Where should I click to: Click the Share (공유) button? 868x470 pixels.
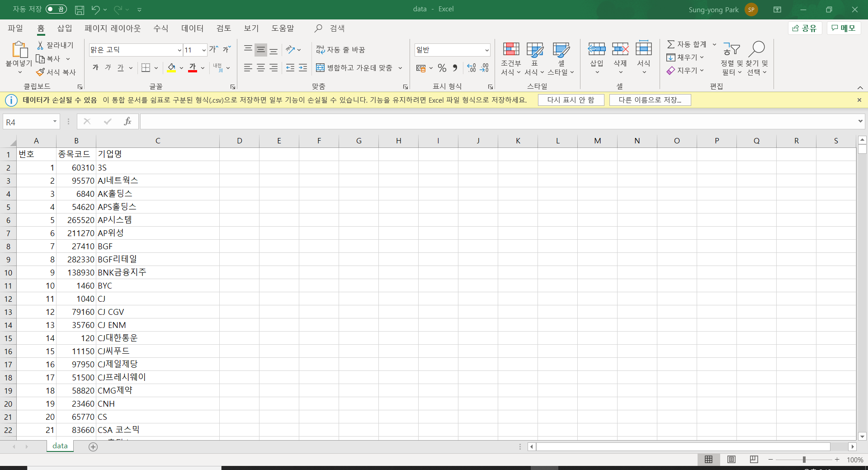click(805, 28)
